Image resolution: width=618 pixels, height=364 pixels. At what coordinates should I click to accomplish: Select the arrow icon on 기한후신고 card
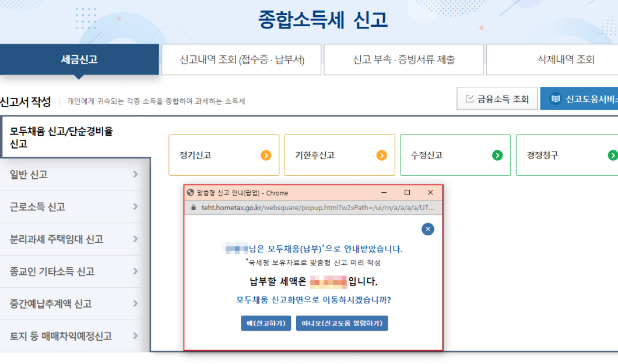pos(381,155)
